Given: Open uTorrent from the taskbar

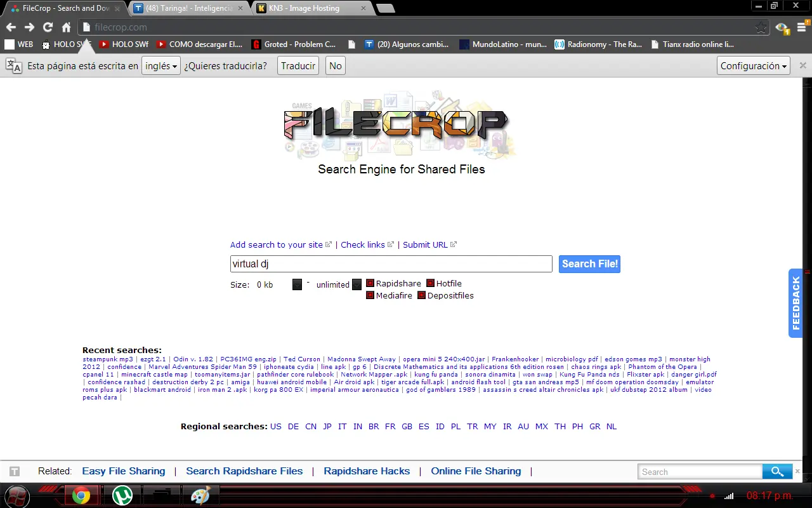Looking at the screenshot, I should tap(122, 495).
